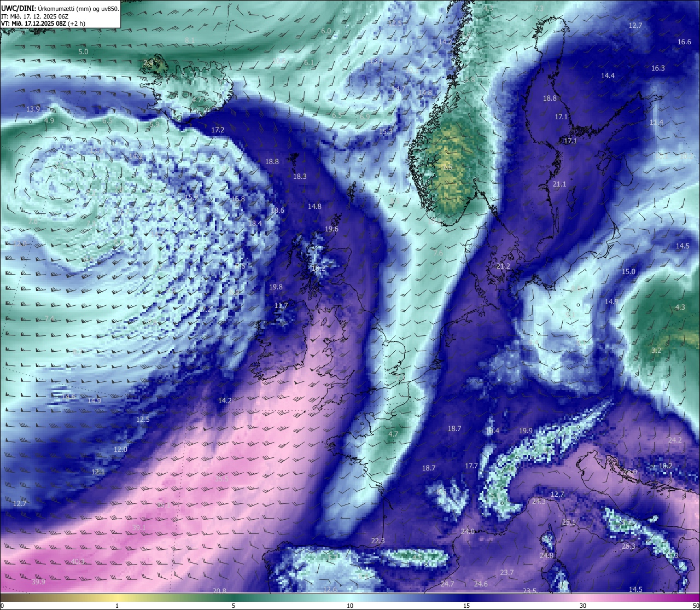The height and width of the screenshot is (610, 700).
Task: Click the 24.0 value label
Action: pyautogui.click(x=468, y=532)
